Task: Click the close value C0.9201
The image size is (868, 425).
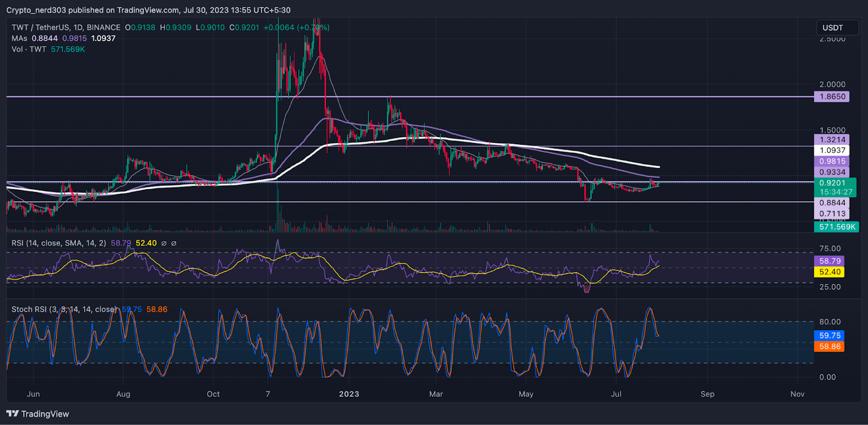Action: click(244, 28)
